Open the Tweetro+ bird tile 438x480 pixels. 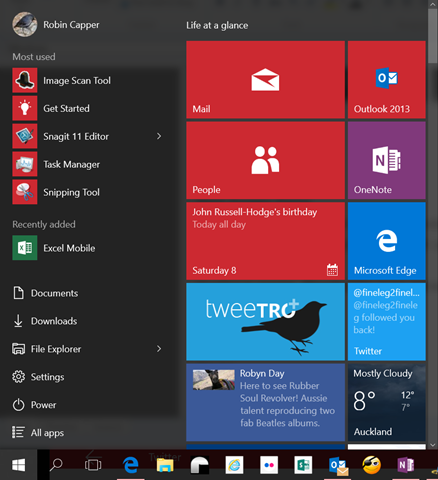pyautogui.click(x=265, y=322)
